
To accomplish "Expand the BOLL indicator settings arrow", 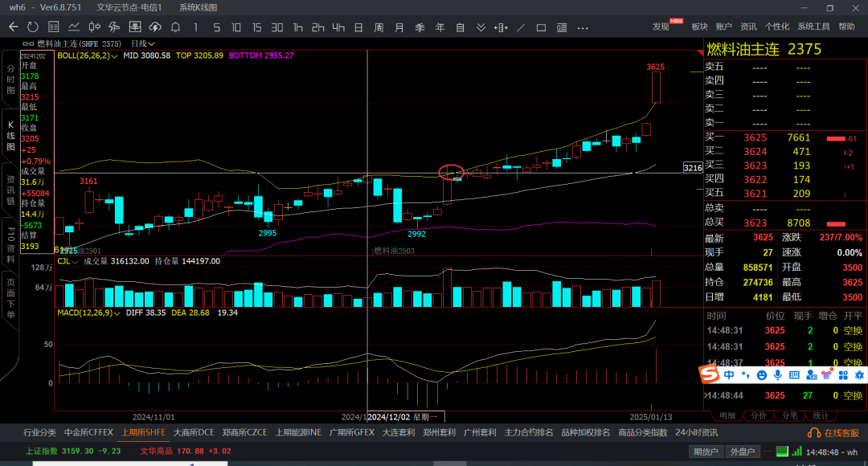I will 116,56.
